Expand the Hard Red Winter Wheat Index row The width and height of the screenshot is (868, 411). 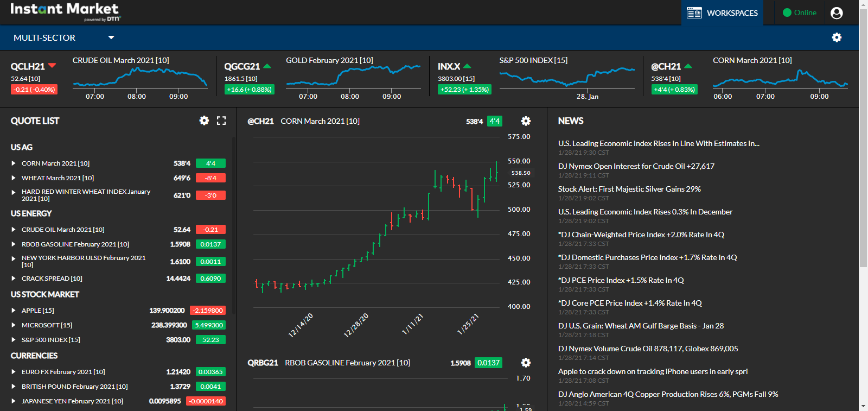point(14,192)
